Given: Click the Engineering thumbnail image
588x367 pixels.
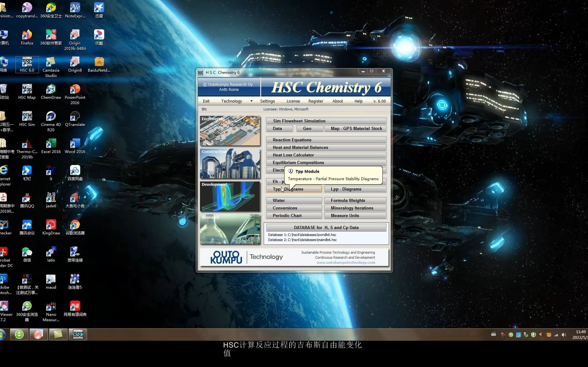Looking at the screenshot, I should (230, 131).
